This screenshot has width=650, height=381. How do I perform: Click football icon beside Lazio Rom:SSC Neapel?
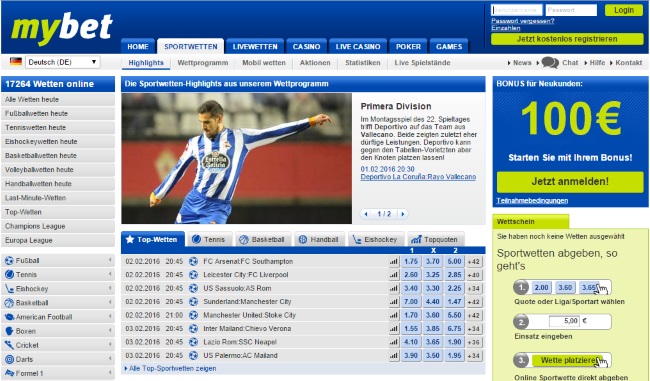click(x=193, y=342)
